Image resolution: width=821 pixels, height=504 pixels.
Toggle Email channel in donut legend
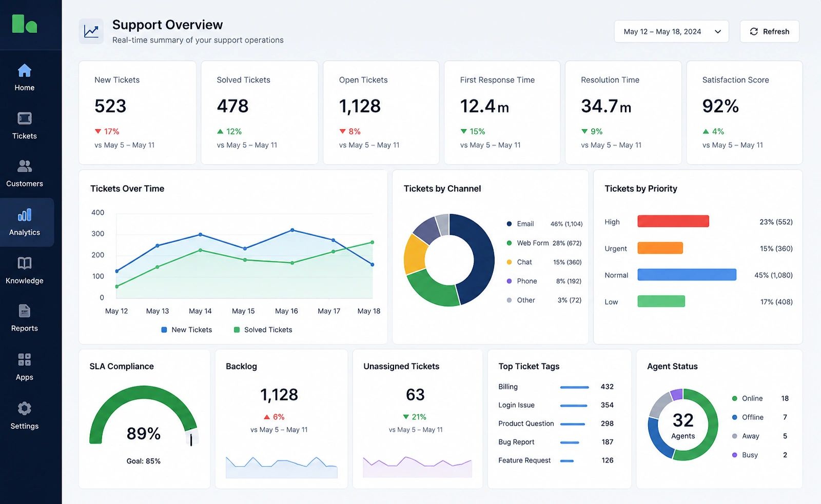coord(544,224)
